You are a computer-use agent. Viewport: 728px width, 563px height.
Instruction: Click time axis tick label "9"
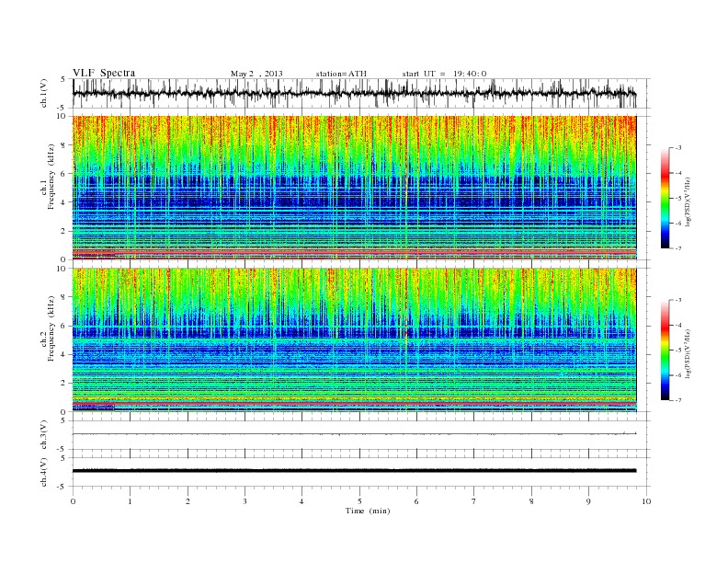point(588,501)
